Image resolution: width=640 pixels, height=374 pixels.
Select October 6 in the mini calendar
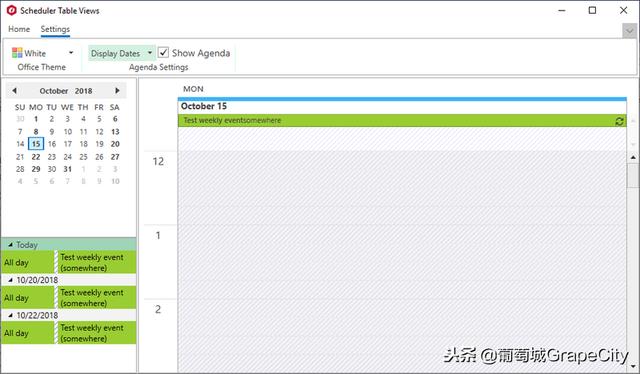(115, 119)
